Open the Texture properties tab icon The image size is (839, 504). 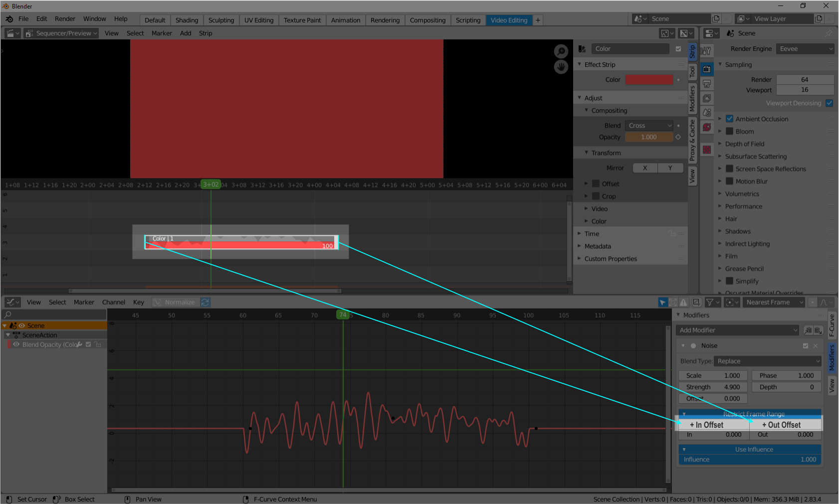707,150
